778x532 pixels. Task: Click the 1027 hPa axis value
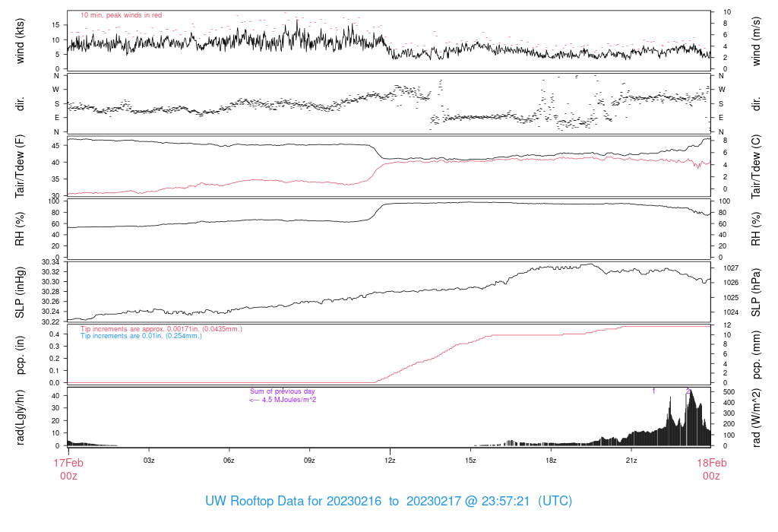point(731,268)
